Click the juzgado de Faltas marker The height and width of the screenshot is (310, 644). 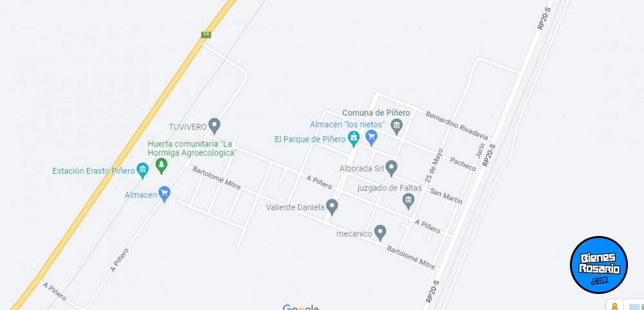[x=408, y=201]
